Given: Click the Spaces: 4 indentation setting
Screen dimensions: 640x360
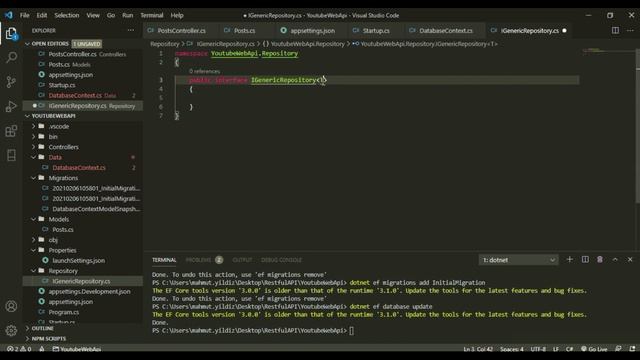Looking at the screenshot, I should point(511,349).
